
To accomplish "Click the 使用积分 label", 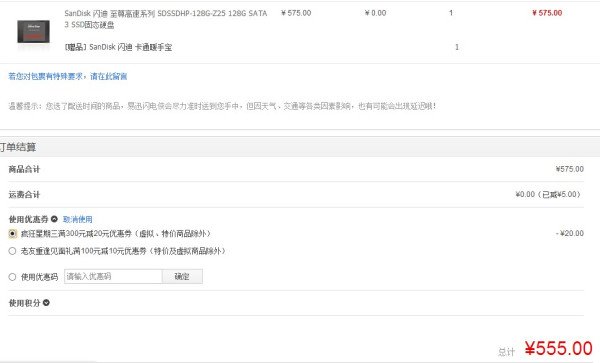I will point(24,303).
